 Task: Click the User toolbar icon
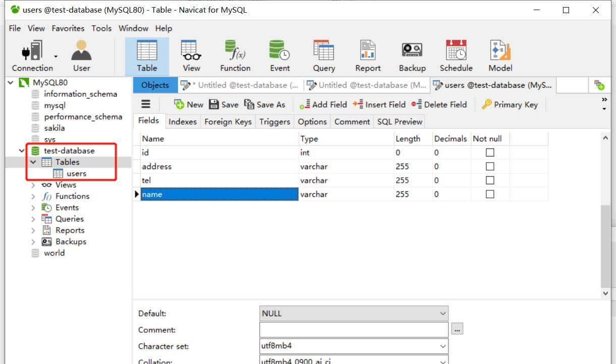point(81,56)
